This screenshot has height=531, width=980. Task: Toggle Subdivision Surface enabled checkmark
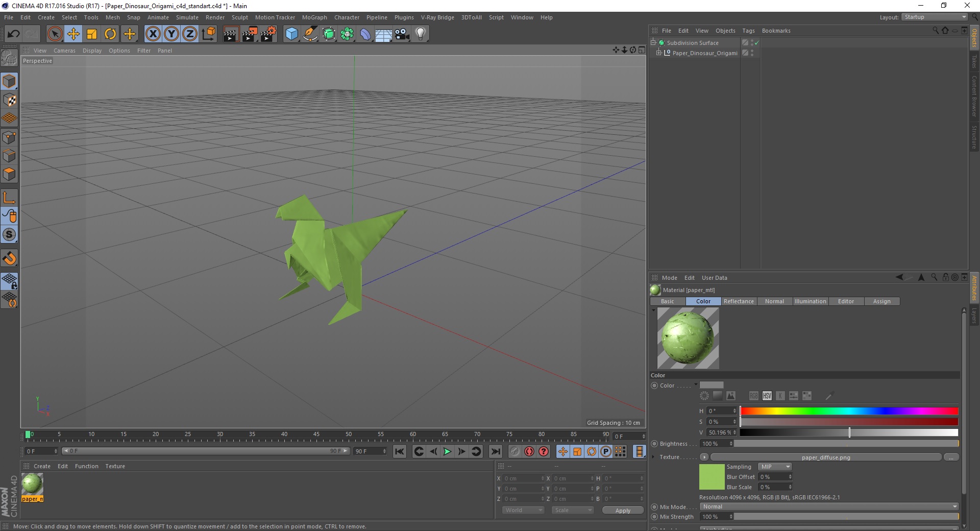pyautogui.click(x=756, y=43)
